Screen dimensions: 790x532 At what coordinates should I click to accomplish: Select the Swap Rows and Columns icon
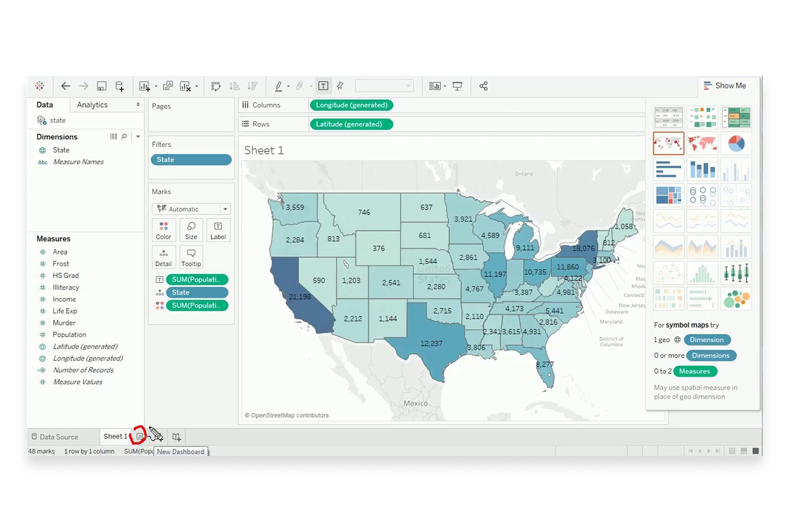(216, 86)
